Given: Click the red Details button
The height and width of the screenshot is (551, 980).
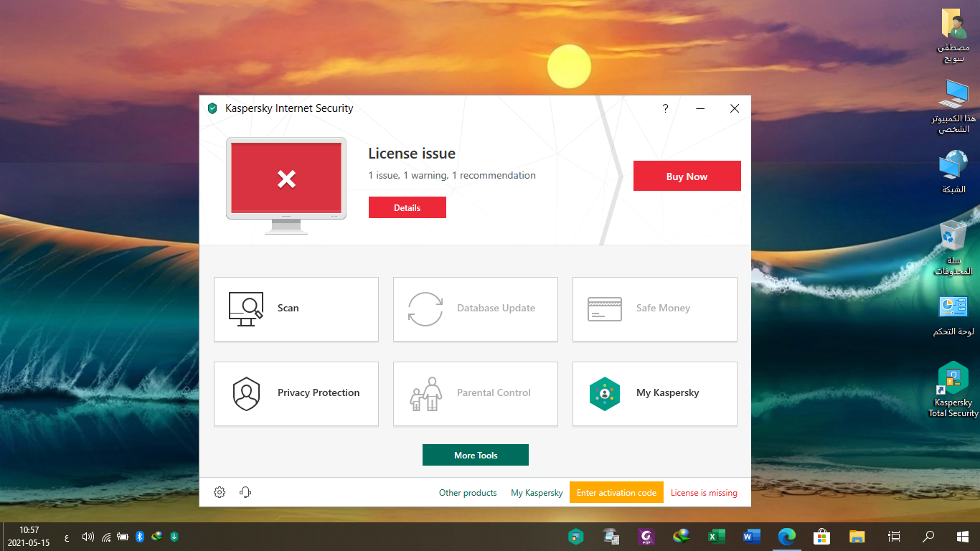Looking at the screenshot, I should point(407,207).
